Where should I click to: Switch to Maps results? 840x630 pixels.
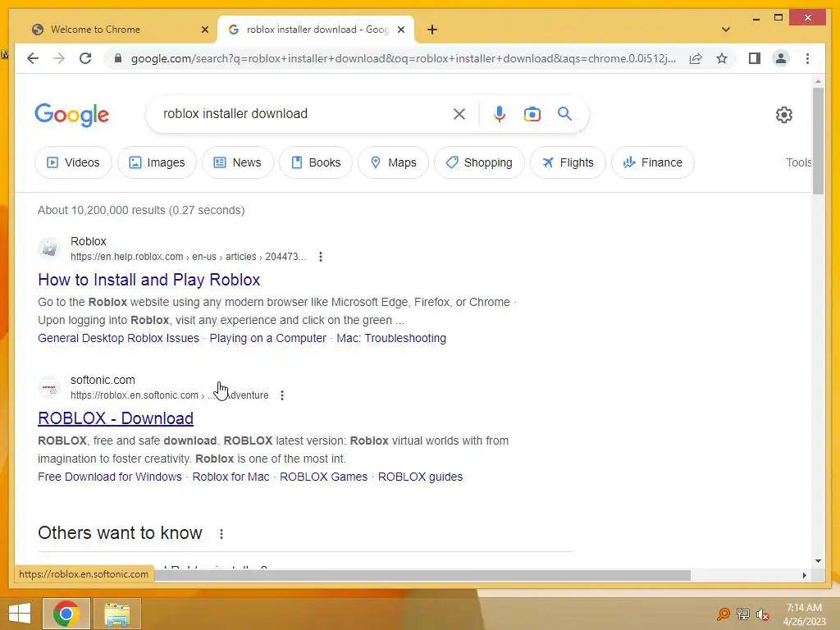(393, 162)
